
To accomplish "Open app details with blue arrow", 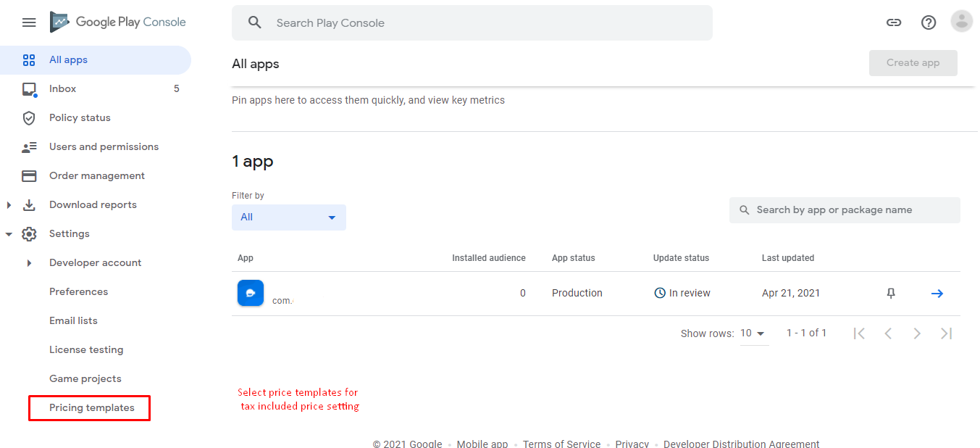I will click(937, 294).
